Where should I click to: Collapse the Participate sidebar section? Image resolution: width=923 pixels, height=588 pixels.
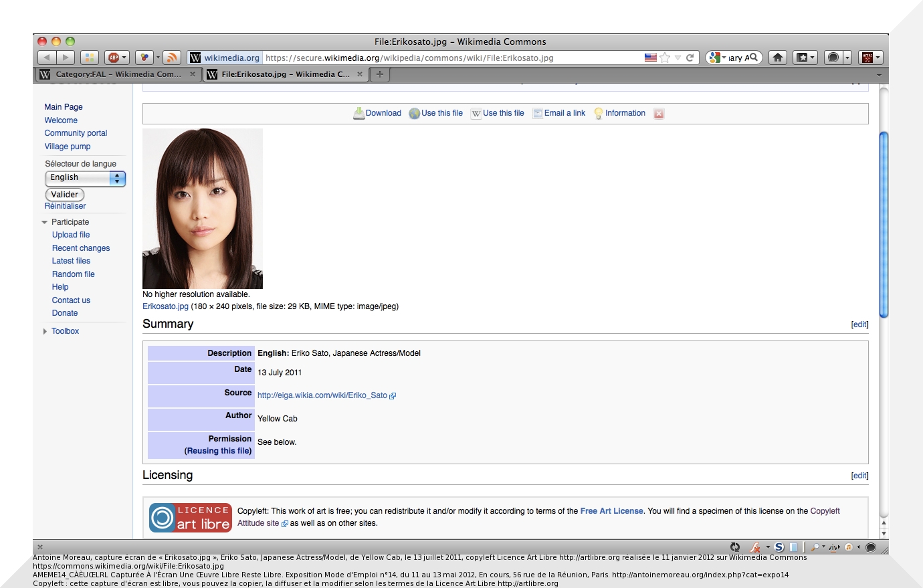(45, 222)
